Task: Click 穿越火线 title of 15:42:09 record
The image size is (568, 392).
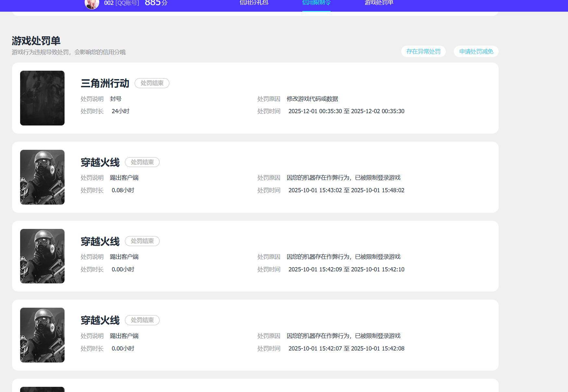Action: point(100,241)
